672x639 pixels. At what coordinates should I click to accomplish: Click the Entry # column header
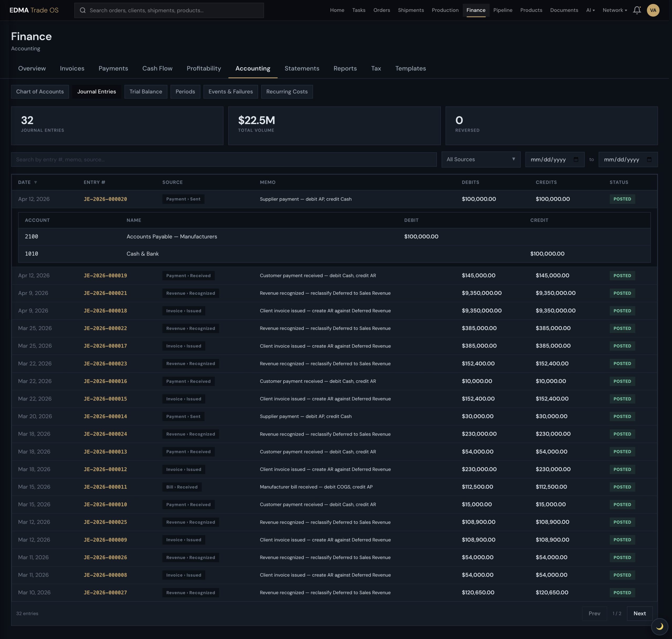(x=94, y=182)
